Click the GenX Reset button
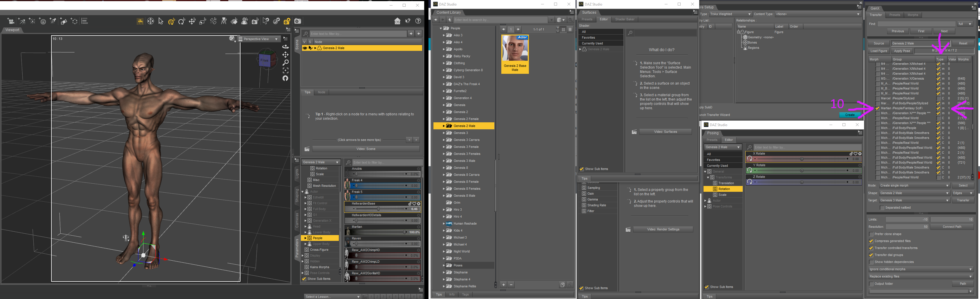Viewport: 980px width, 299px height. 963,43
